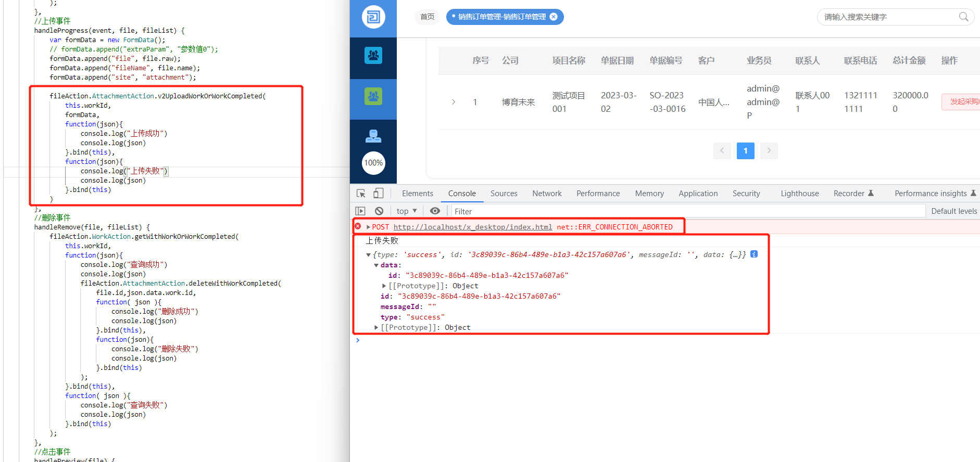The height and width of the screenshot is (462, 980).
Task: Click the //上传事件 comment in code
Action: tap(52, 21)
